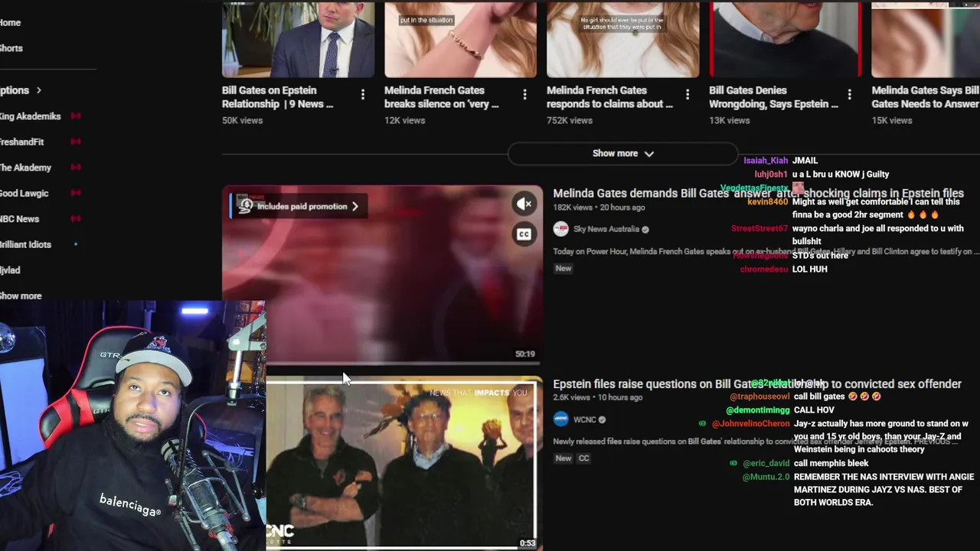Click live indicator next to NBC News
Image resolution: width=980 pixels, height=551 pixels.
click(x=76, y=219)
